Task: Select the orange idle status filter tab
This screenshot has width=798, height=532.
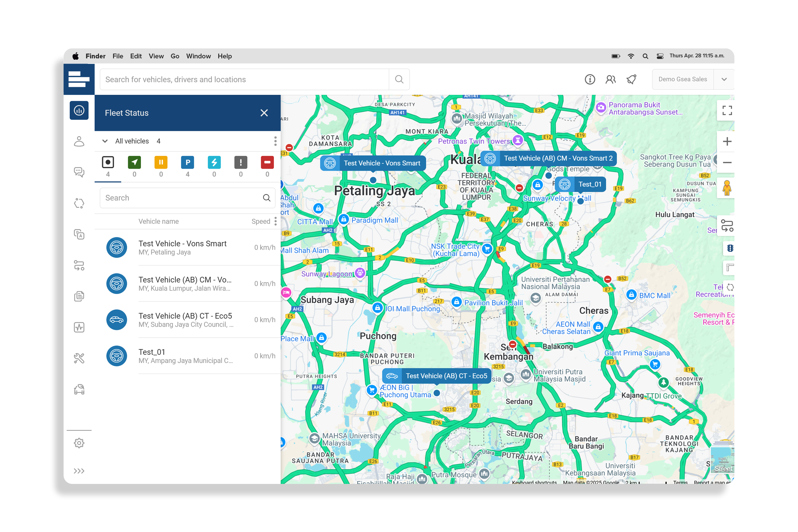Action: 161,167
